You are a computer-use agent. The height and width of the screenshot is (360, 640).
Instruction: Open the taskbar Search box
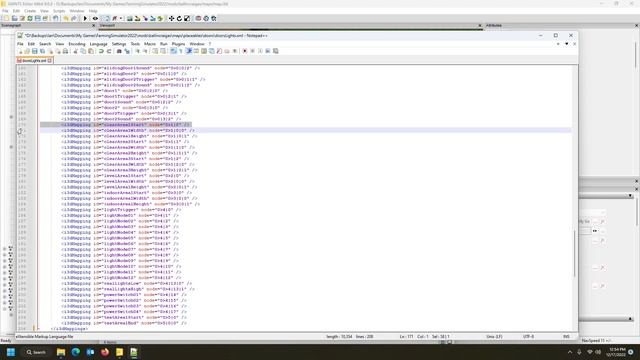(x=36, y=352)
